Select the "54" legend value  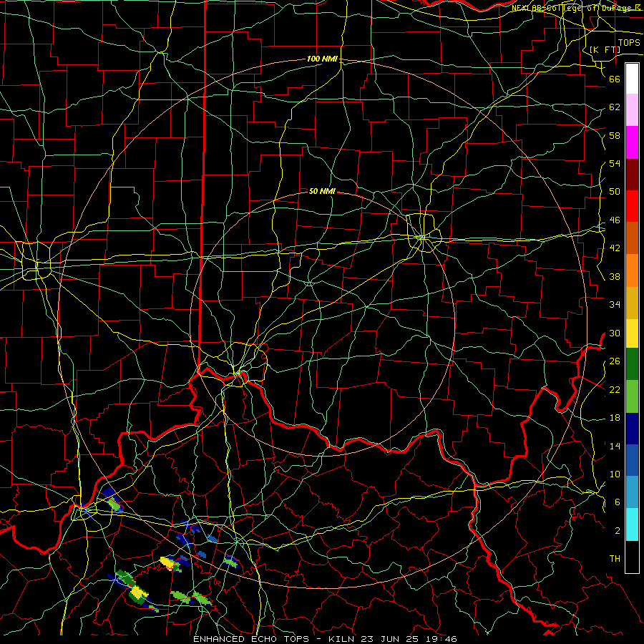pos(615,163)
